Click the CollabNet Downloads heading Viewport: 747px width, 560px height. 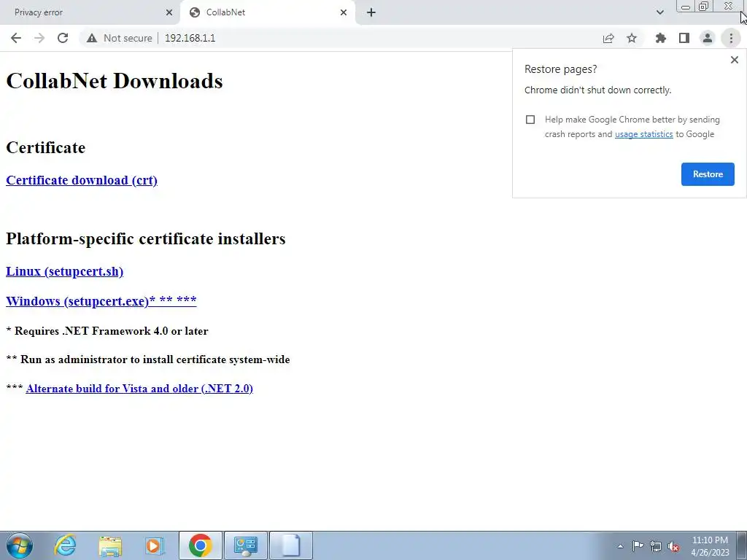[115, 80]
